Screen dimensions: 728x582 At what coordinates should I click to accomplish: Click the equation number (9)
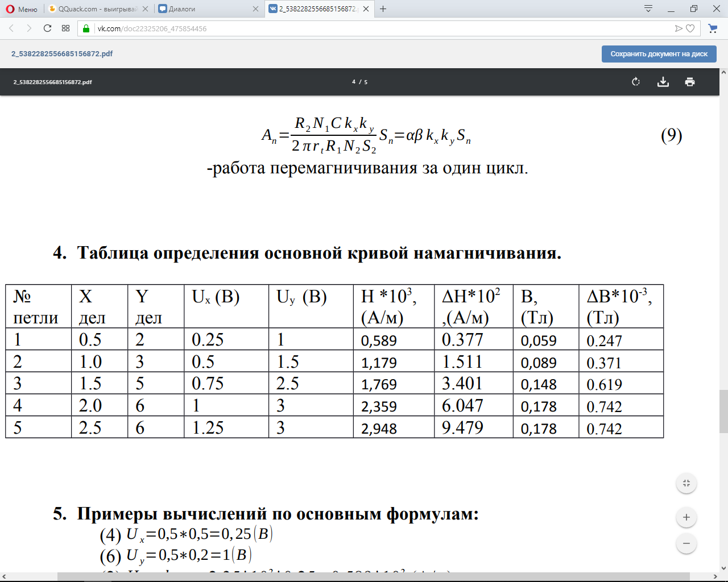(671, 135)
